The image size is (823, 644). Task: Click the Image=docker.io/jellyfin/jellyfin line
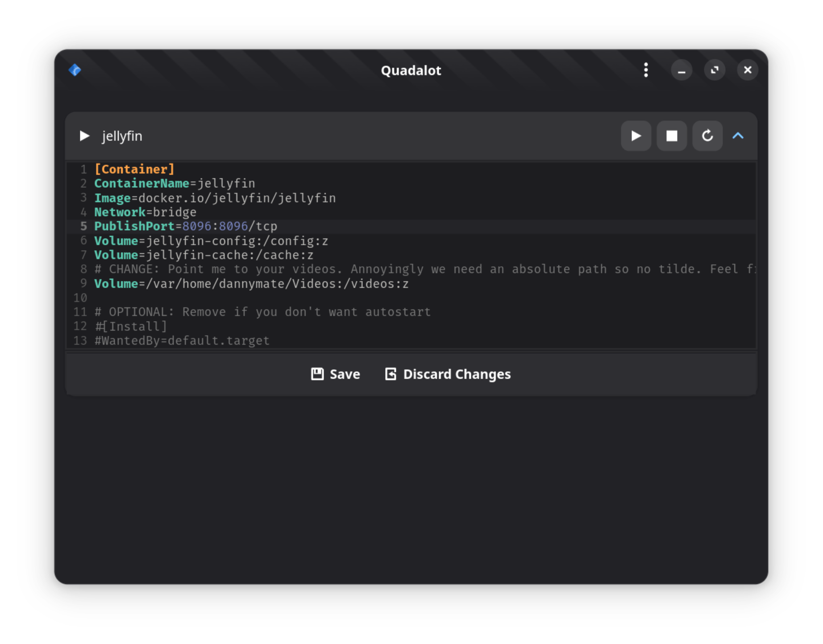[x=215, y=198]
